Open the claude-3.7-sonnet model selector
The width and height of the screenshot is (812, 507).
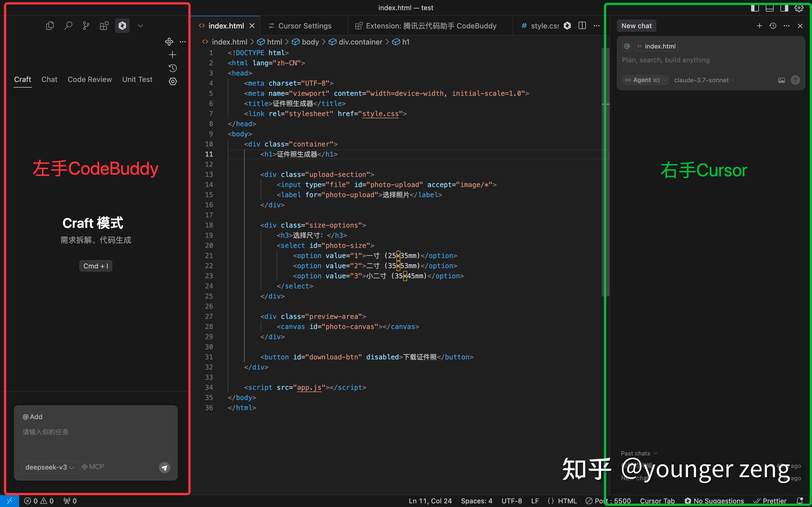(x=703, y=80)
